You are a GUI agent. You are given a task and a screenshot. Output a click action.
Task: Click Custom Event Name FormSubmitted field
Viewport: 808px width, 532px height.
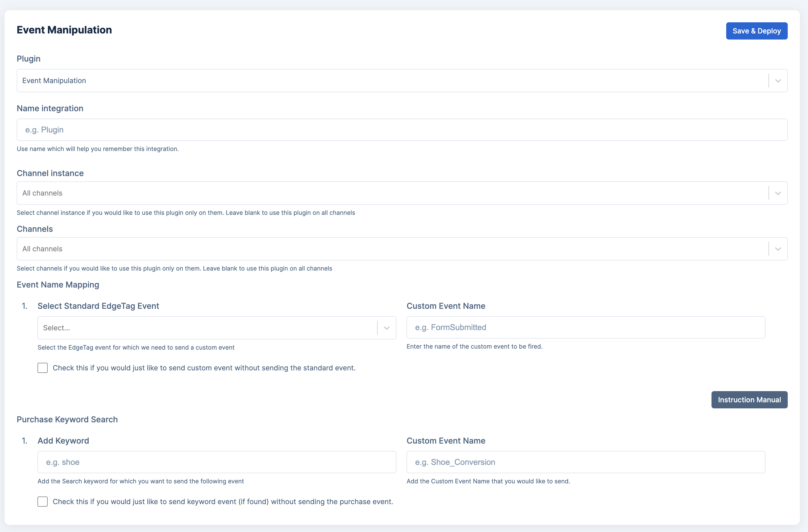586,327
